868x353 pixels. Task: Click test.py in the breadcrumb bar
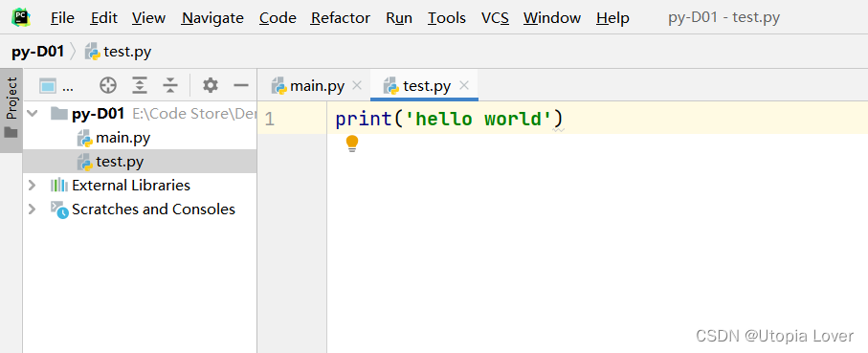coord(118,52)
